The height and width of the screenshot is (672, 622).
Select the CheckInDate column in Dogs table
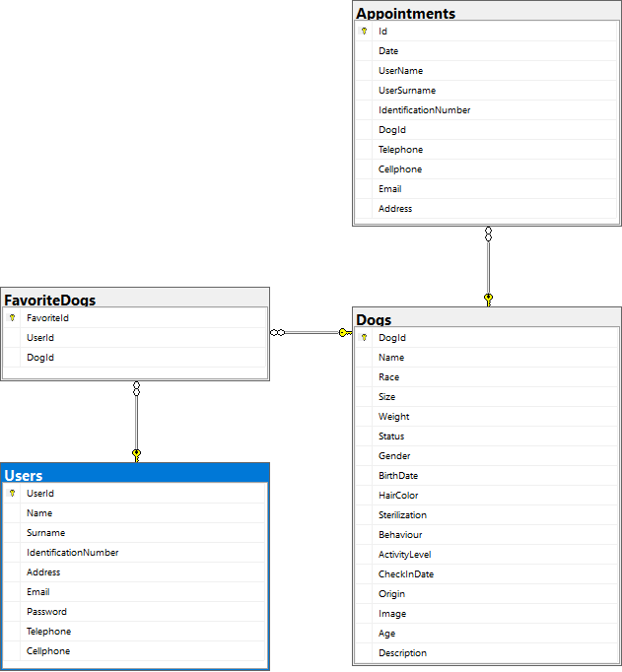point(486,573)
